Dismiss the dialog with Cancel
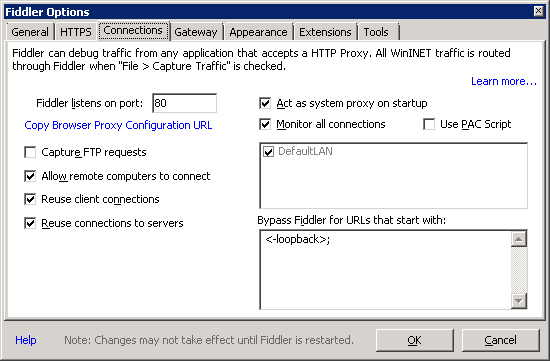 pyautogui.click(x=501, y=340)
